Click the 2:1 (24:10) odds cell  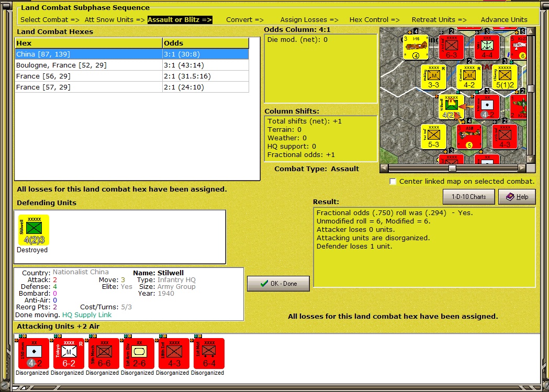[x=206, y=87]
